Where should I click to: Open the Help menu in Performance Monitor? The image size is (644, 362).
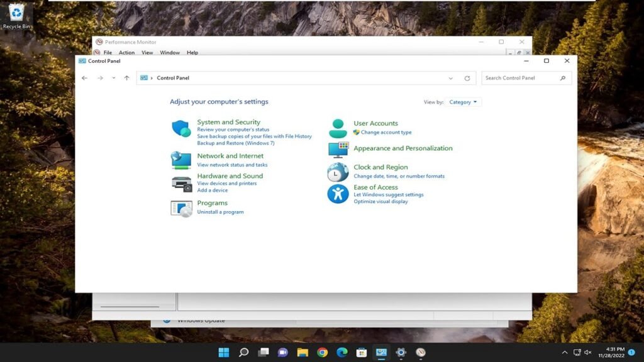(x=192, y=53)
